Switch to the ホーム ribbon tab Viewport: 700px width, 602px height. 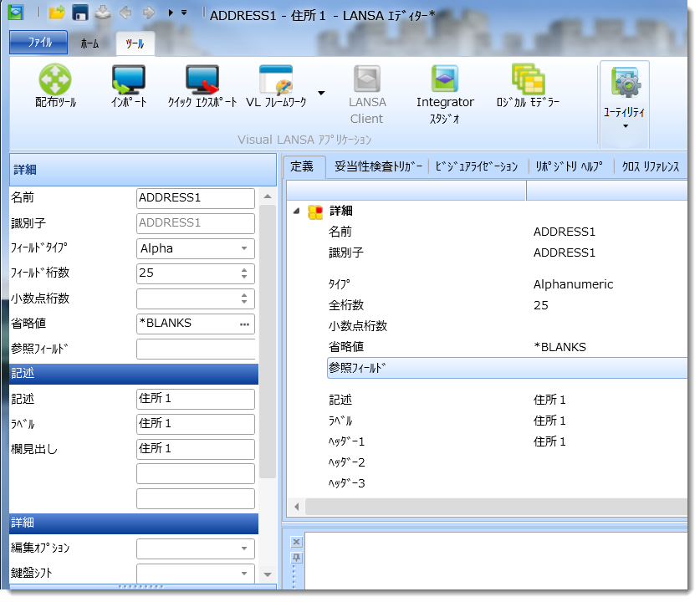click(x=89, y=43)
